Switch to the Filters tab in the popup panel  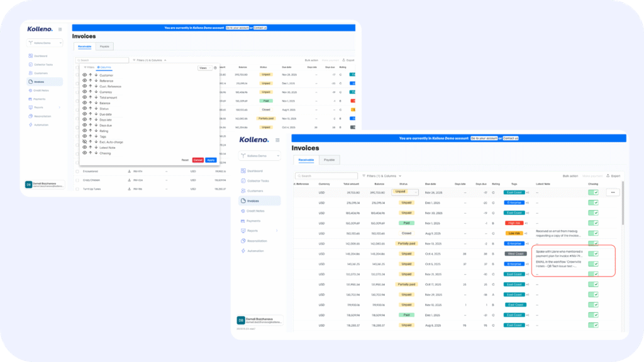point(89,67)
